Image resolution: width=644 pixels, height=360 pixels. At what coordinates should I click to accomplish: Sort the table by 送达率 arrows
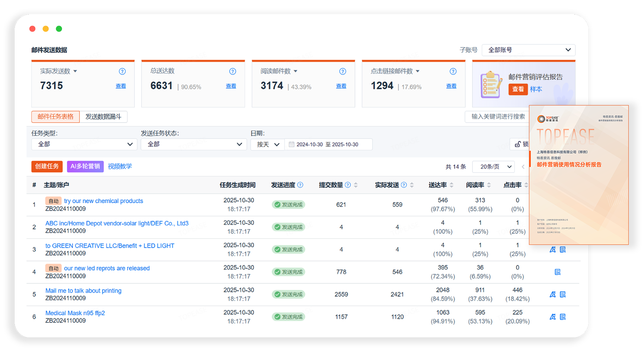(x=452, y=185)
